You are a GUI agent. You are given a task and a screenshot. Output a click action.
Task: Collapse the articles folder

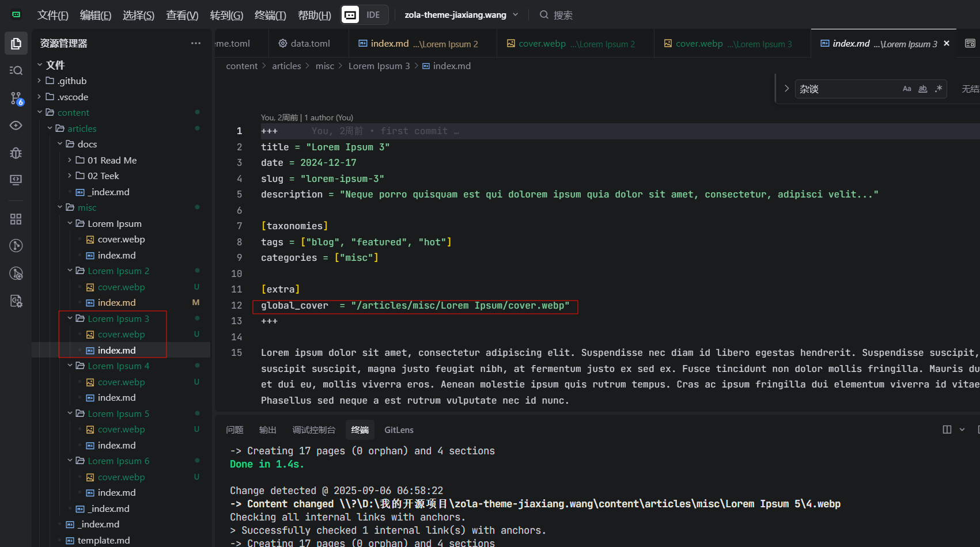coord(50,128)
